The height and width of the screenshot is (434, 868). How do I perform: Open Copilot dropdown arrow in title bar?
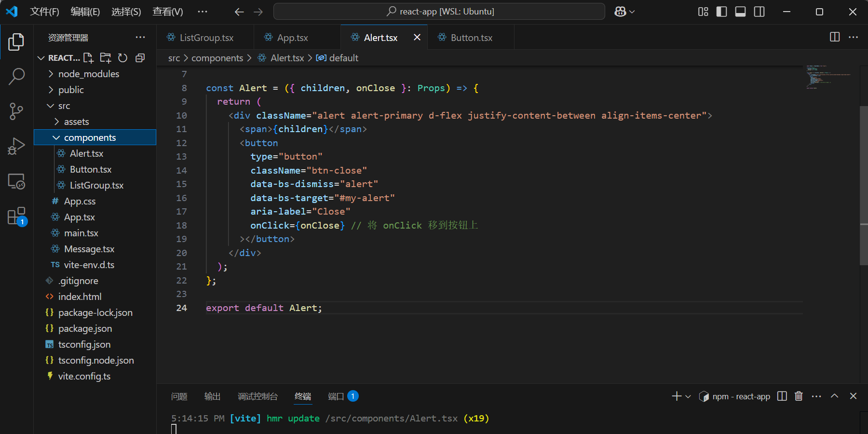(632, 12)
